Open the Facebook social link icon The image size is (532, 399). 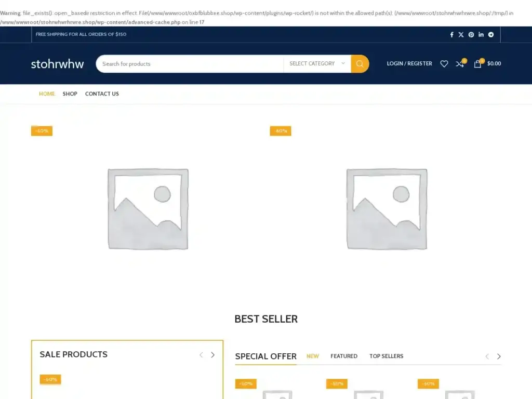(451, 35)
